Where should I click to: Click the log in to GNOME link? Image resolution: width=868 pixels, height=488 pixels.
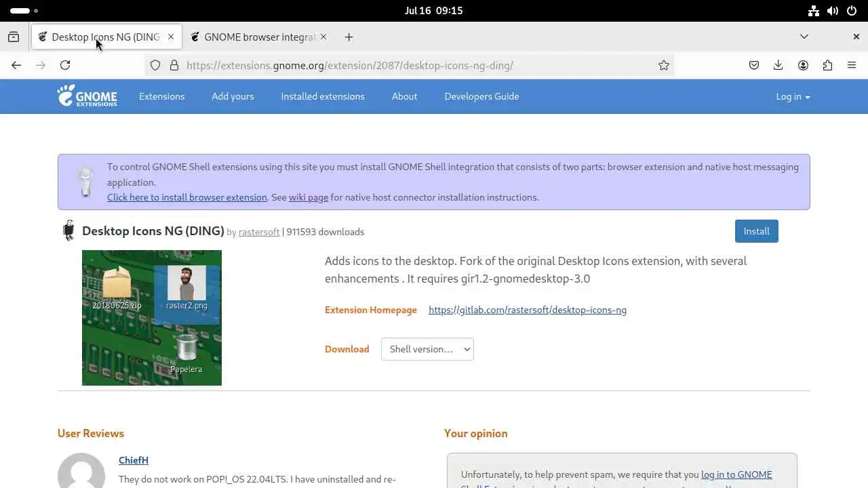point(736,474)
